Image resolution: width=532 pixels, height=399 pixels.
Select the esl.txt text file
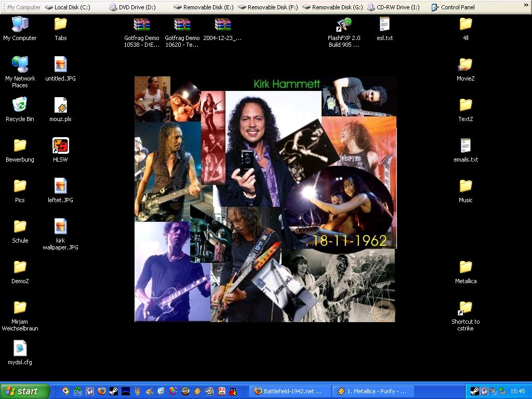pyautogui.click(x=384, y=29)
